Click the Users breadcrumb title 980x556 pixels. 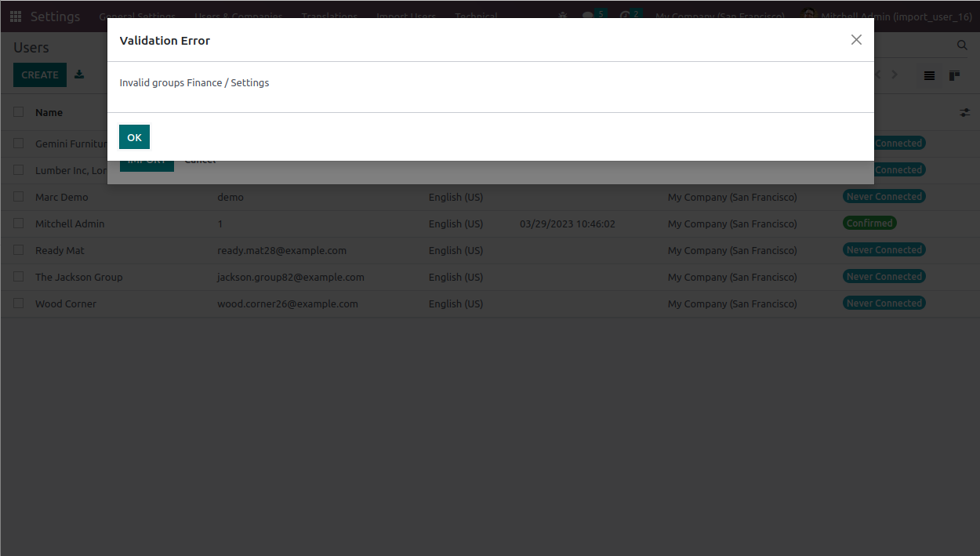point(31,48)
